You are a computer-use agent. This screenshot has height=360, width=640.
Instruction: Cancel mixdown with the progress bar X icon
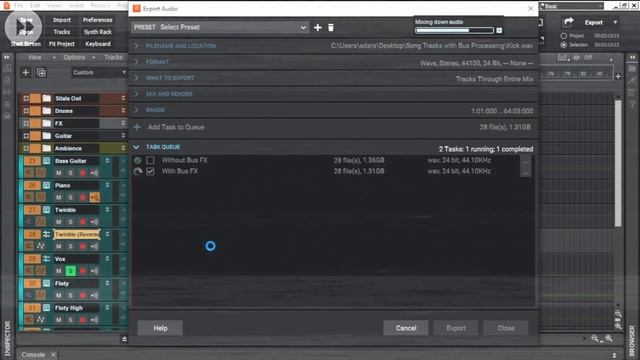[499, 30]
